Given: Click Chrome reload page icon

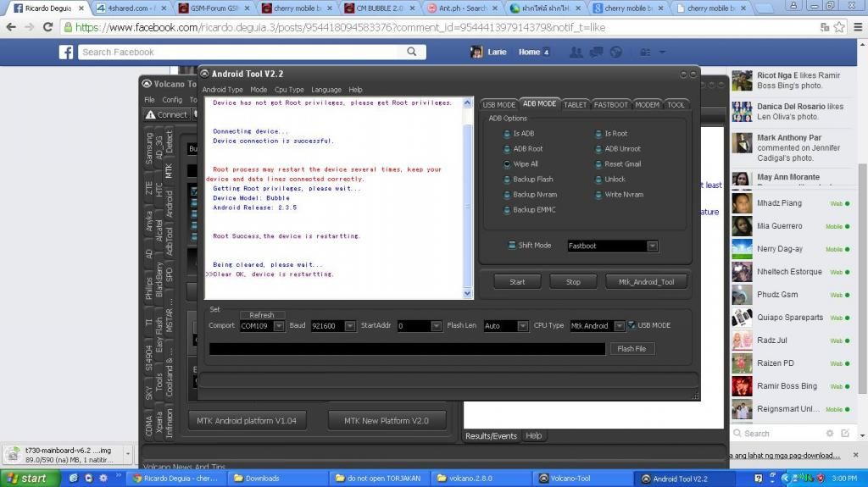Looking at the screenshot, I should coord(46,27).
